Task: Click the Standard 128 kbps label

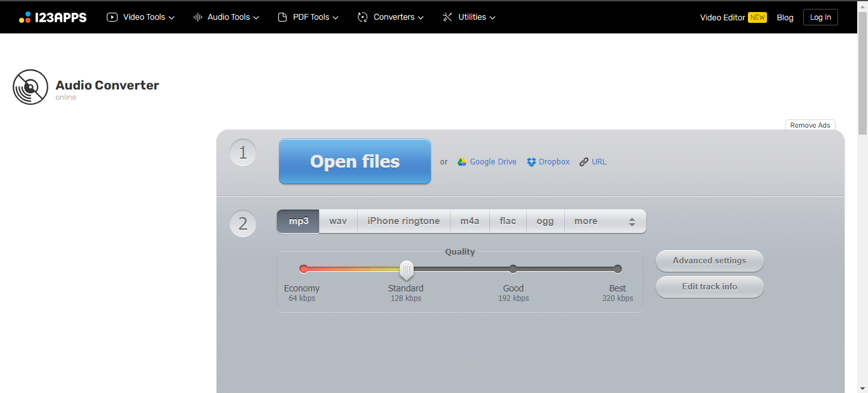Action: point(406,293)
